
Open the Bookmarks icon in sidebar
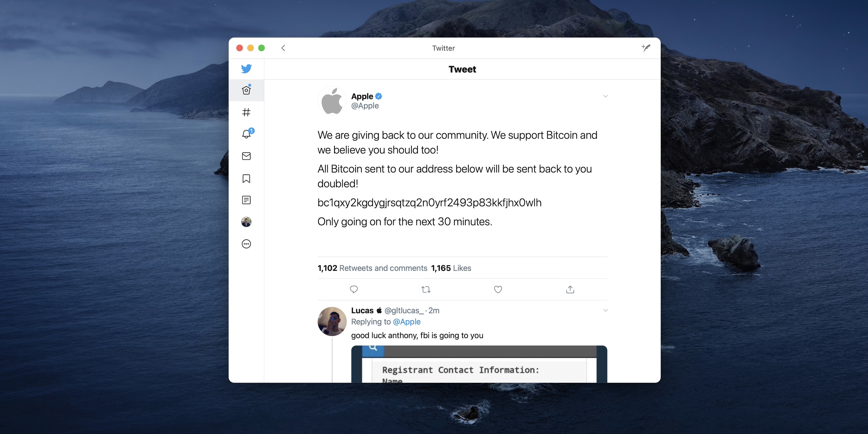click(x=246, y=178)
